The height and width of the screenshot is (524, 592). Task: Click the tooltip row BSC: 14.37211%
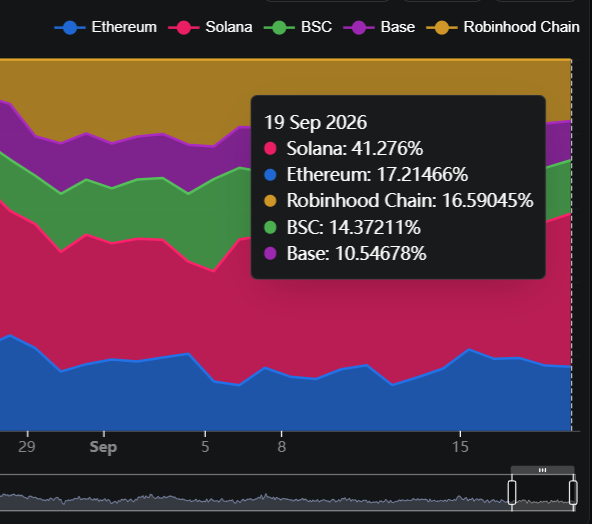pos(342,227)
